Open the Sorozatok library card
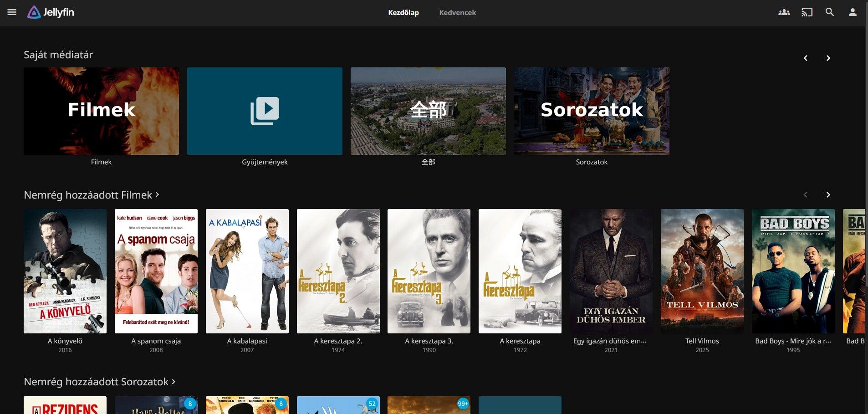868x414 pixels. coord(592,111)
